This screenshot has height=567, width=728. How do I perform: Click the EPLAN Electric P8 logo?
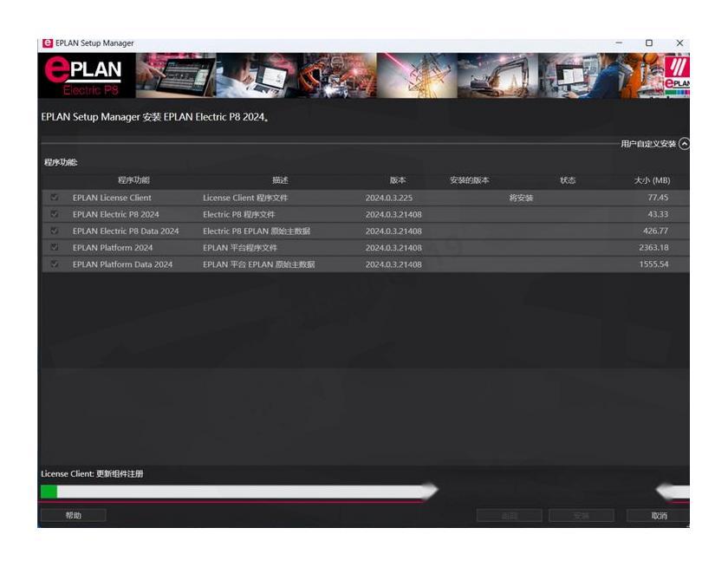click(x=84, y=76)
